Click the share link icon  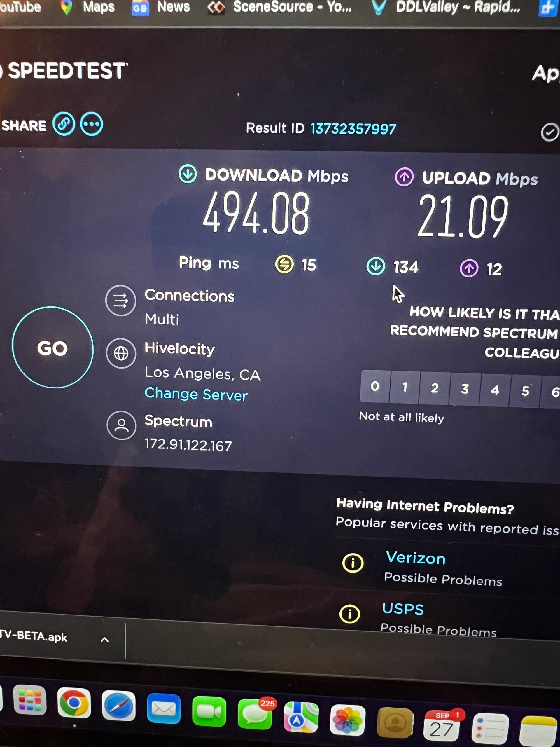[x=64, y=124]
